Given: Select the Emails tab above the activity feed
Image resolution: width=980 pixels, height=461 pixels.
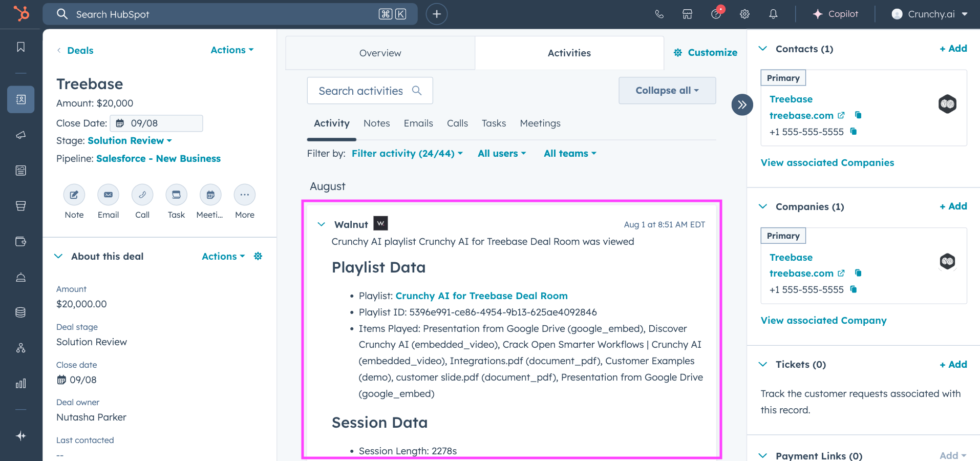Looking at the screenshot, I should tap(418, 123).
